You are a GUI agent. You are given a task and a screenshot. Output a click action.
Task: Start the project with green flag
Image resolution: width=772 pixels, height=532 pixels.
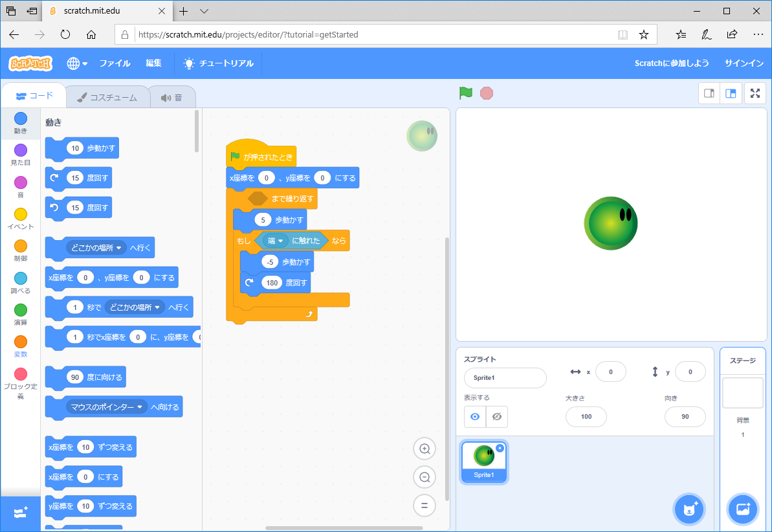pyautogui.click(x=466, y=93)
